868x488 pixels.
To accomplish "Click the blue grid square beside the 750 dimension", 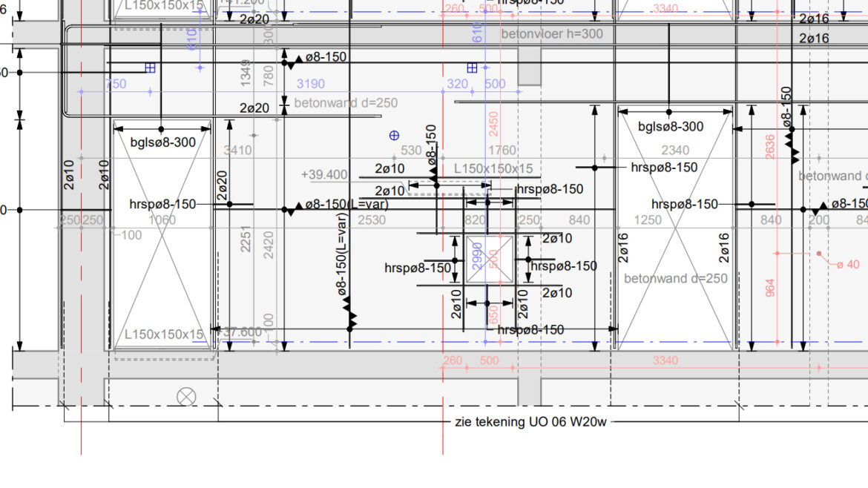I will tap(150, 67).
